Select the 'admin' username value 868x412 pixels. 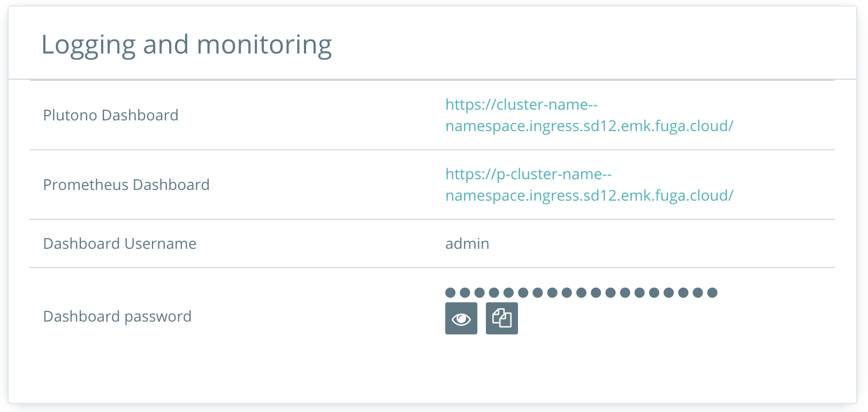(467, 243)
